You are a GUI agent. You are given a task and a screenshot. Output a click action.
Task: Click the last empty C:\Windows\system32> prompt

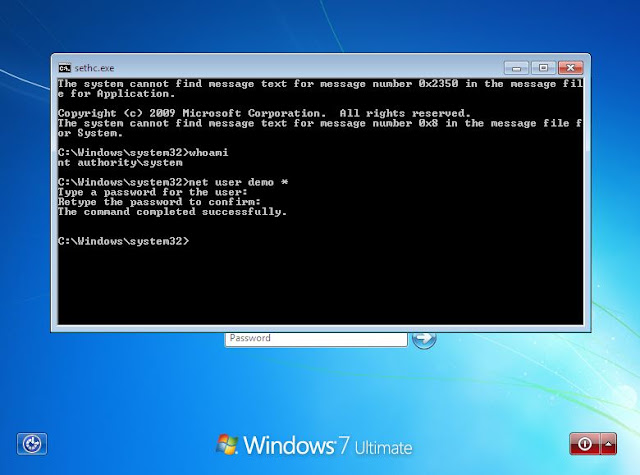(x=123, y=241)
